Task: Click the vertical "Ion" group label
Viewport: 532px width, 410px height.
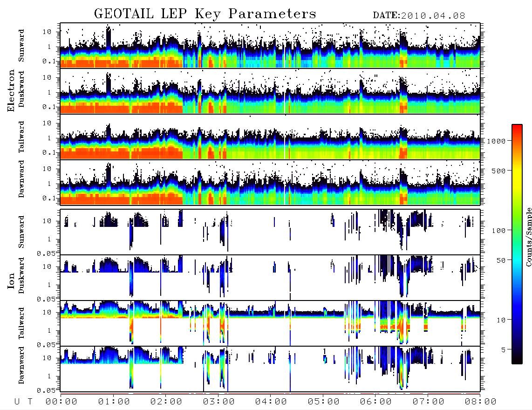Action: [x=11, y=280]
